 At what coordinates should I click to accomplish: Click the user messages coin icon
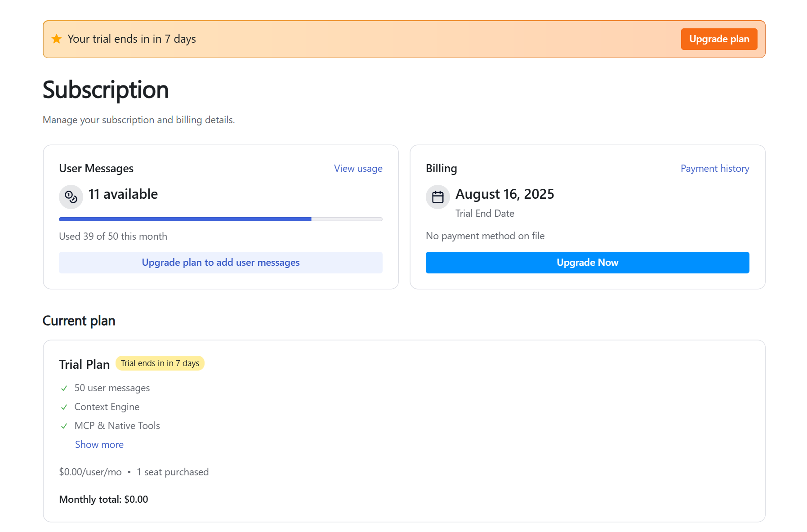click(71, 197)
